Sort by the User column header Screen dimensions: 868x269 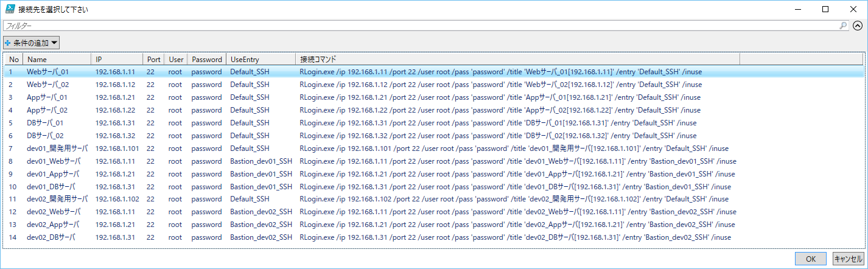click(176, 60)
